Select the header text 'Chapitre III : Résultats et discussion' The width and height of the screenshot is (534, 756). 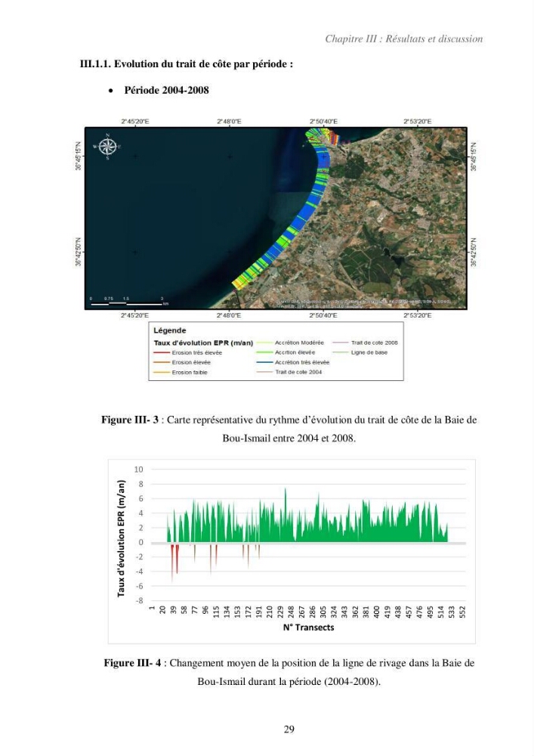click(x=403, y=39)
